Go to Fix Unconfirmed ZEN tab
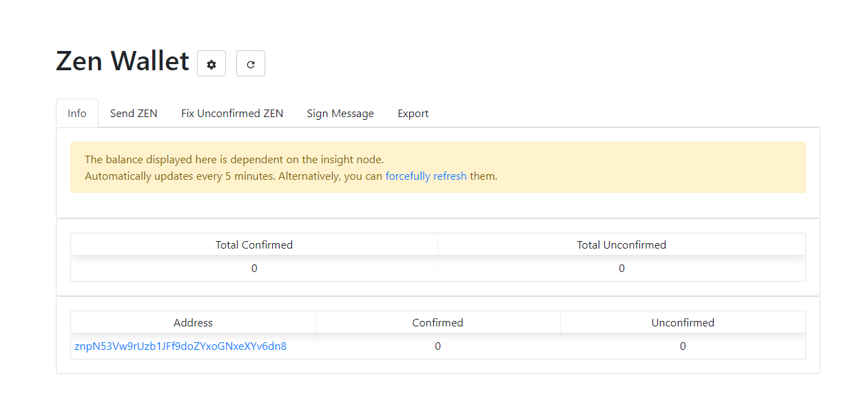The height and width of the screenshot is (407, 868). pyautogui.click(x=232, y=114)
